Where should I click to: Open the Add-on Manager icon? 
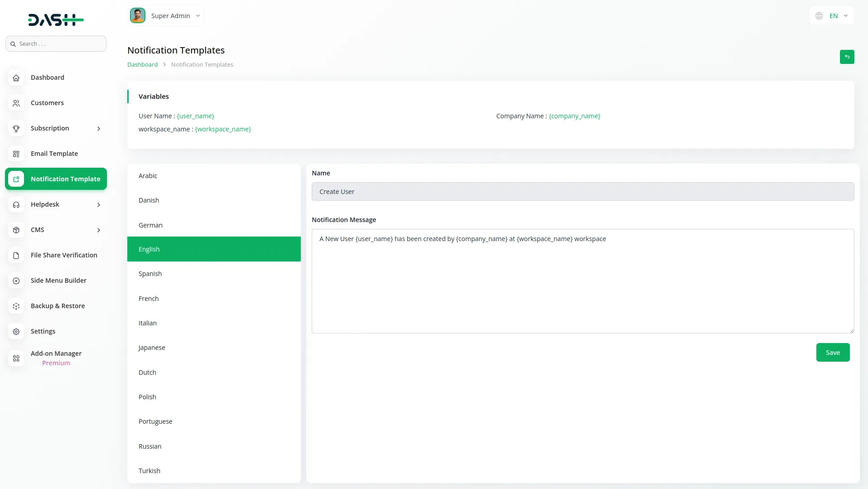pyautogui.click(x=16, y=358)
